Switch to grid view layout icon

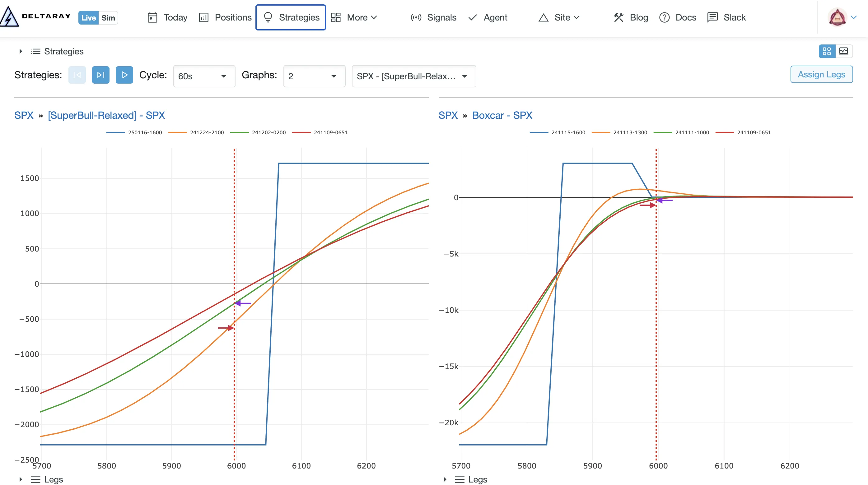click(827, 51)
